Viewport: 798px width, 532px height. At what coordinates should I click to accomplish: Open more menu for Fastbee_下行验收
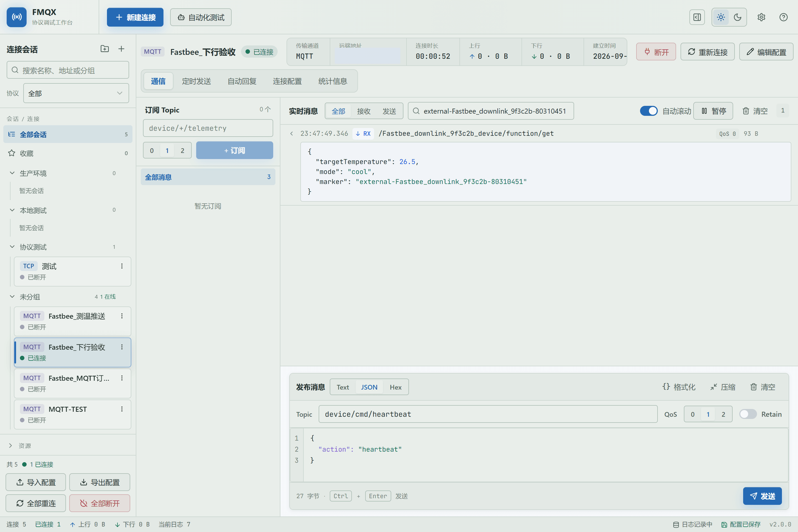point(122,347)
